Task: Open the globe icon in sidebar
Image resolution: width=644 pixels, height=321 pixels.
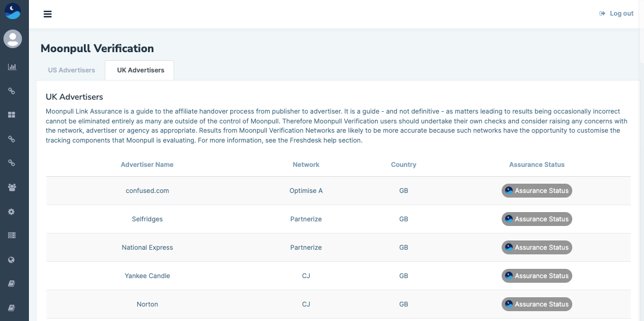Action: [12, 260]
